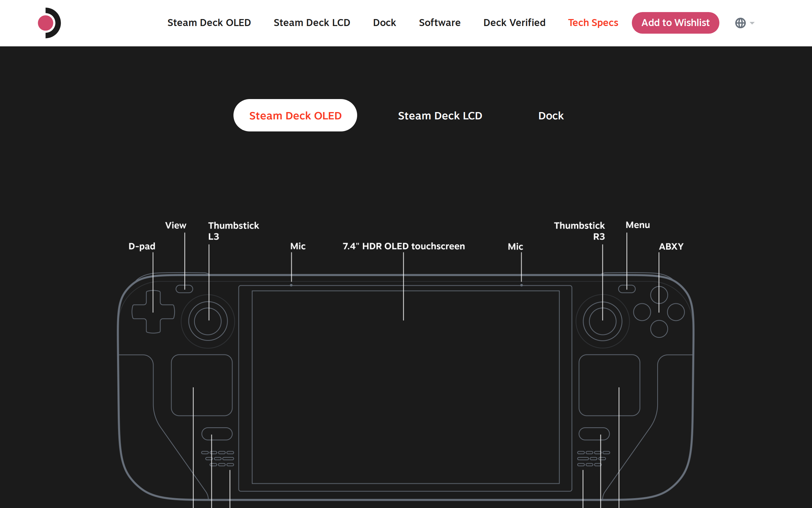Open the Tech Specs nav item
Viewport: 812px width, 508px height.
[x=593, y=23]
